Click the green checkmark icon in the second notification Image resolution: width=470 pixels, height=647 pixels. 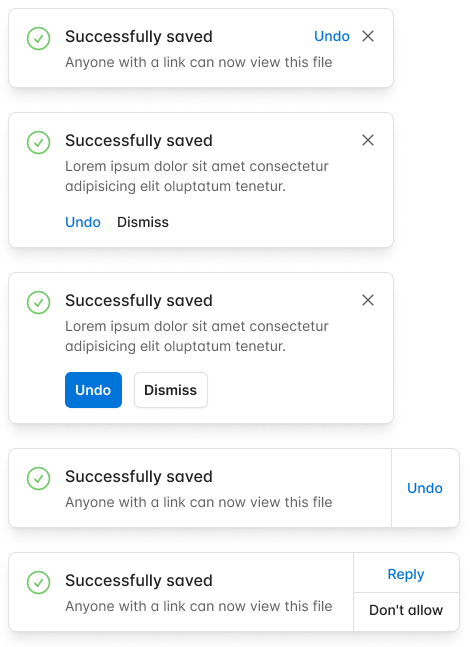pyautogui.click(x=38, y=142)
